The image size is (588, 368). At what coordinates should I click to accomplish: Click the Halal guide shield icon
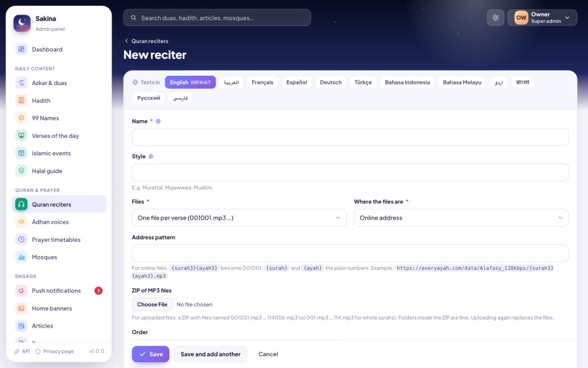coord(22,171)
